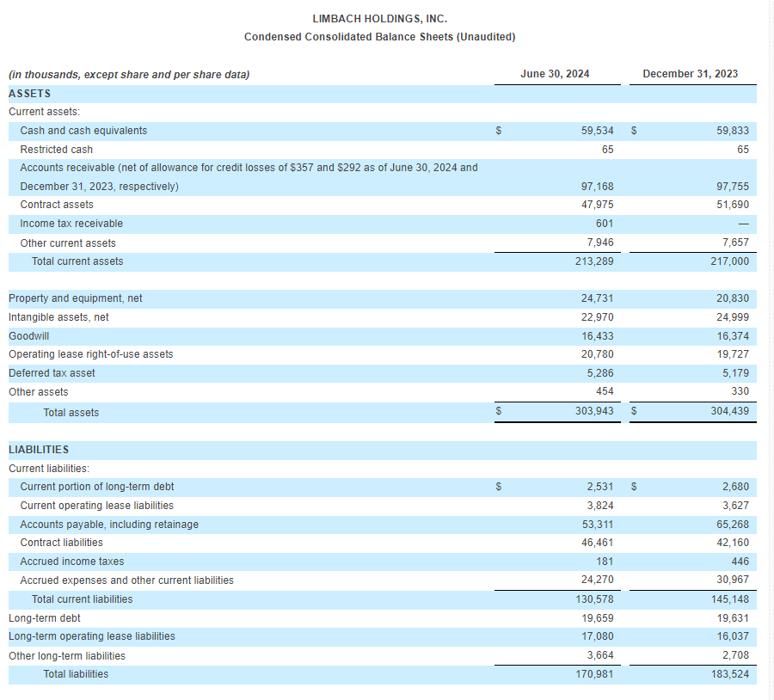Click the 'LIMBACH HOLDINGS, INC.' title
Viewport: 774px width, 700px height.
379,19
